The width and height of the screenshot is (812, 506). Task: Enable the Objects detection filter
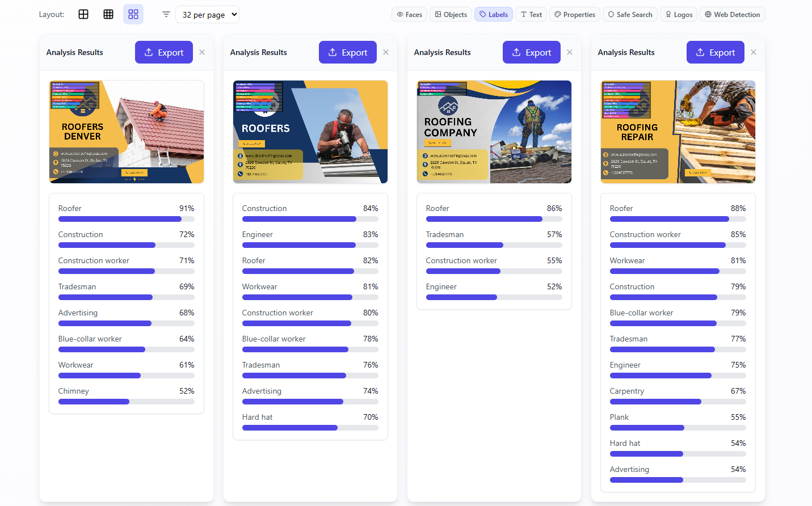click(451, 14)
